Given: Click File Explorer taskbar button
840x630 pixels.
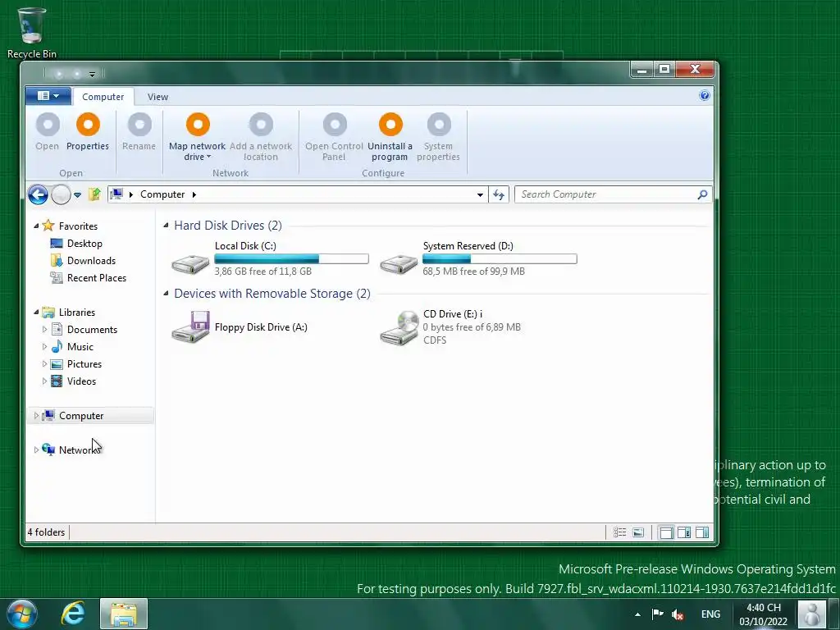Looking at the screenshot, I should click(124, 614).
